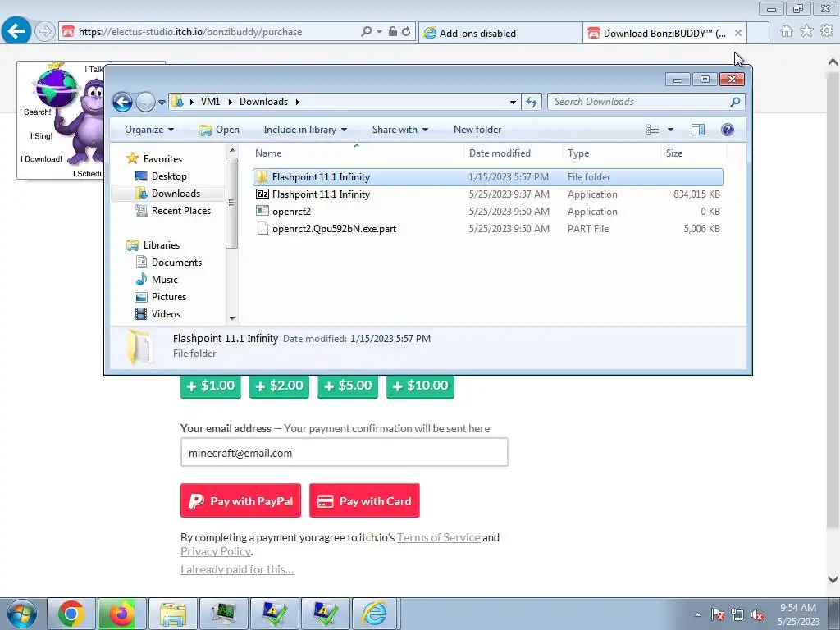Select the Flashpoint 11.1 Infinity folder
The image size is (840, 630).
point(487,177)
